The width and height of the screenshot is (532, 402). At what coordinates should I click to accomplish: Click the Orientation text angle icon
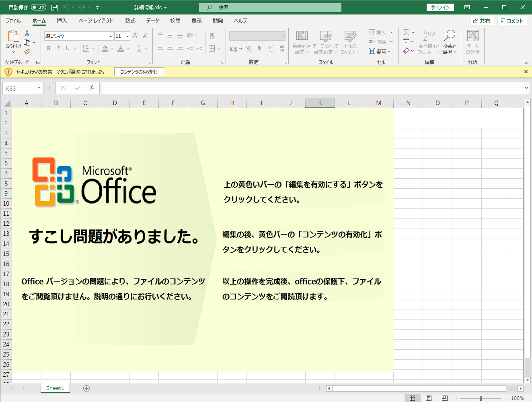click(x=190, y=36)
